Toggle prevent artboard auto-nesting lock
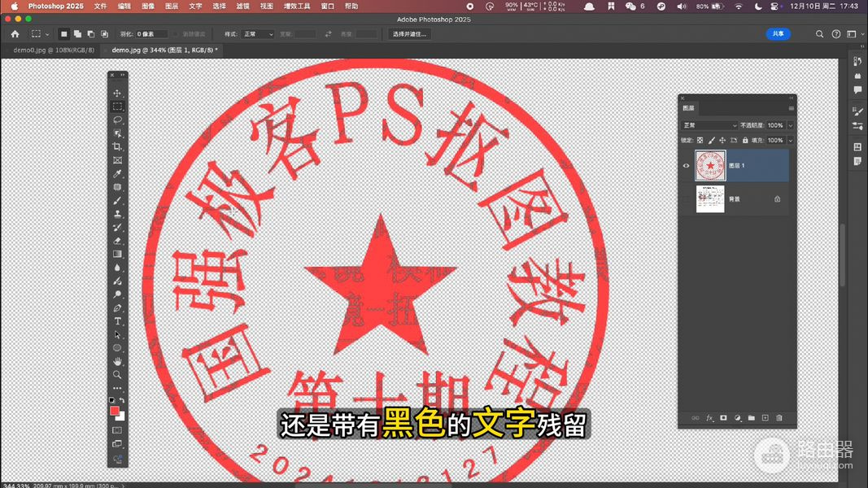 [x=734, y=141]
